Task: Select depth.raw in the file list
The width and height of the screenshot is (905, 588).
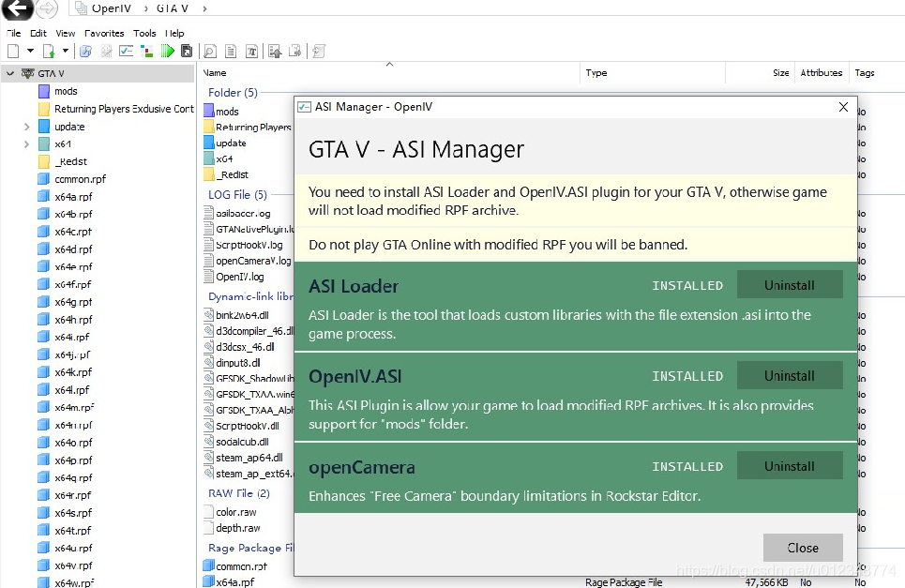Action: coord(232,528)
